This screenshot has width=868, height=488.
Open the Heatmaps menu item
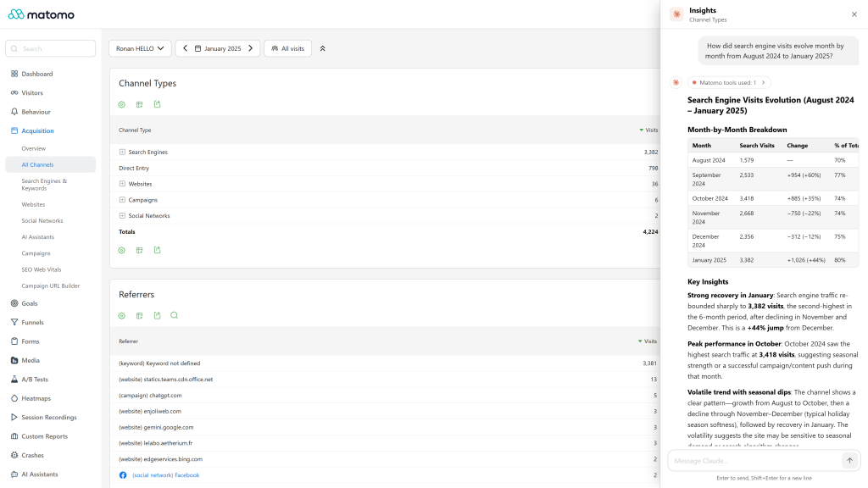(x=36, y=398)
